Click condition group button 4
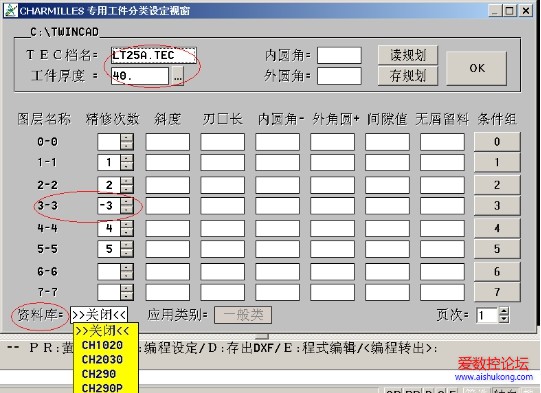541x393 pixels. (497, 228)
